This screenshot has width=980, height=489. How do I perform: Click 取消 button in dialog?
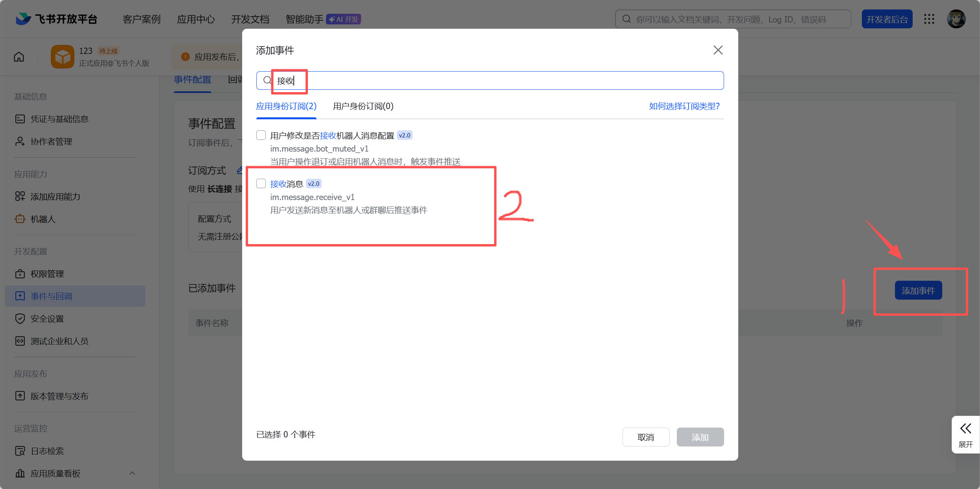[645, 437]
